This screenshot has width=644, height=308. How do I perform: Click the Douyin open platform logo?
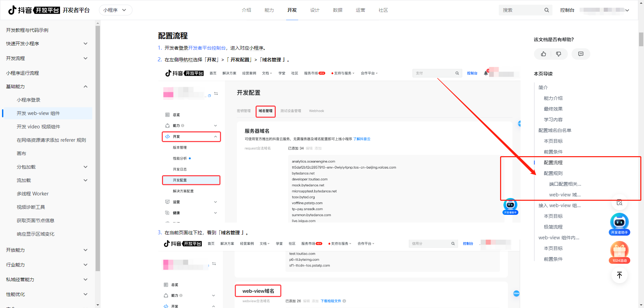tap(34, 10)
